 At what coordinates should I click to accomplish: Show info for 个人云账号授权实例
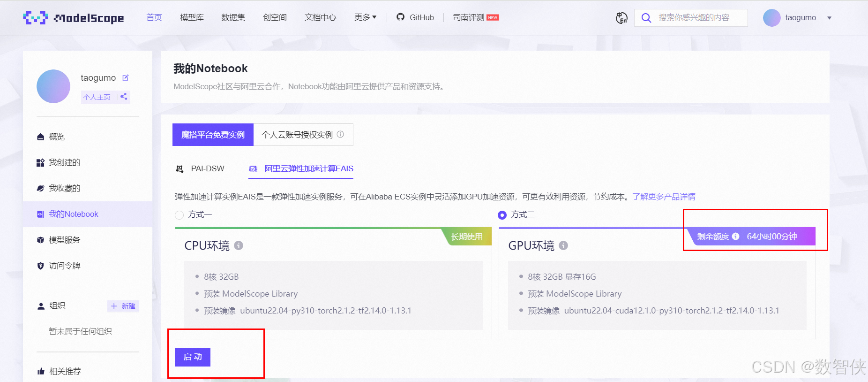coord(340,134)
